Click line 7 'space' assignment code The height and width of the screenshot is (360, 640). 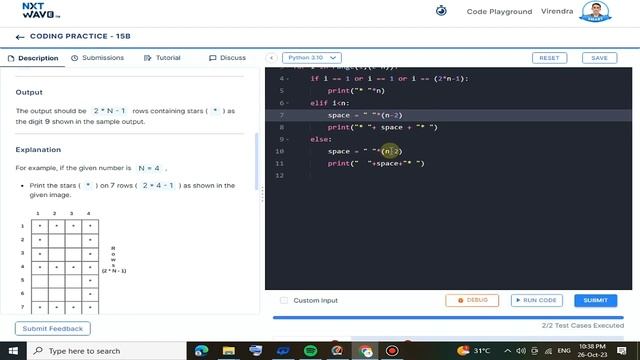pos(365,116)
